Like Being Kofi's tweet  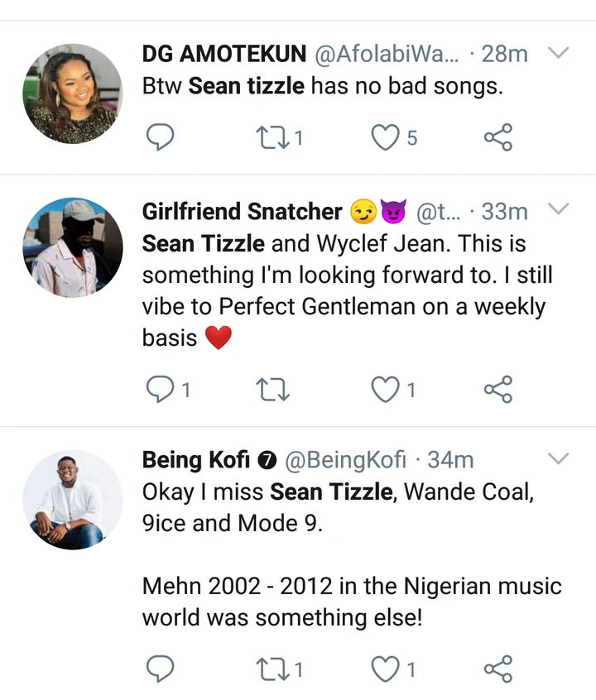pos(385,669)
